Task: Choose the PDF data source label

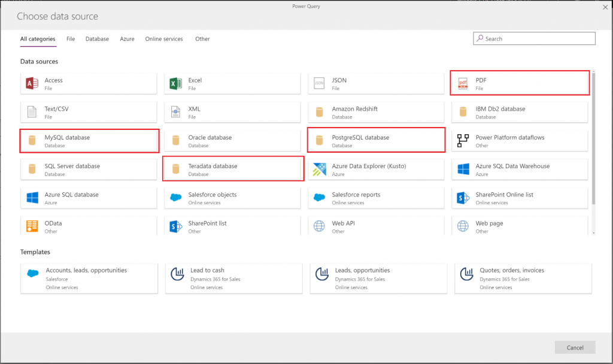Action: click(x=481, y=80)
